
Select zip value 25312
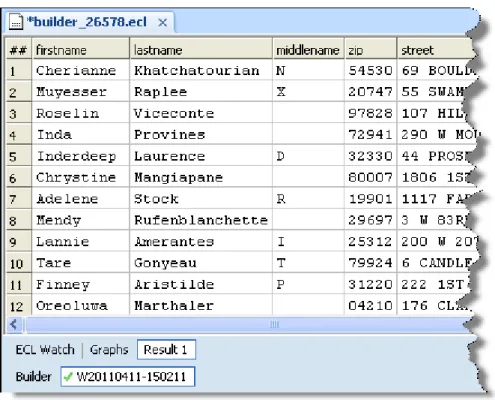[371, 241]
